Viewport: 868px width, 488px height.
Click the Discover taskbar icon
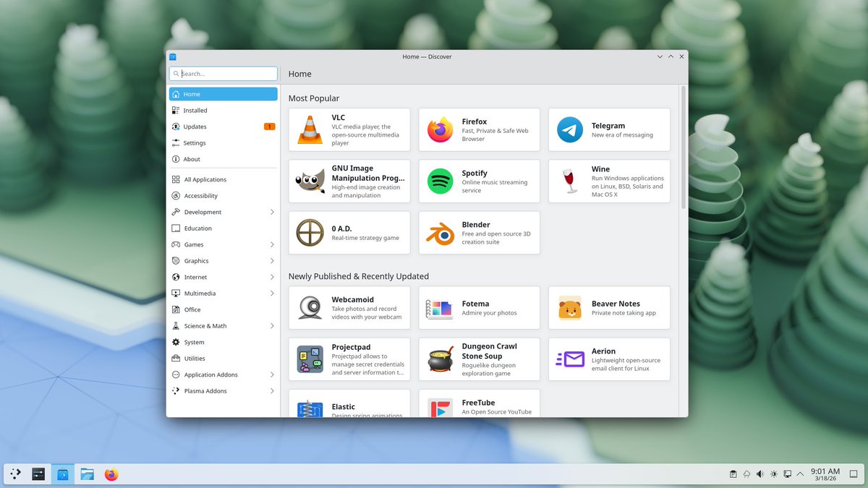coord(63,474)
